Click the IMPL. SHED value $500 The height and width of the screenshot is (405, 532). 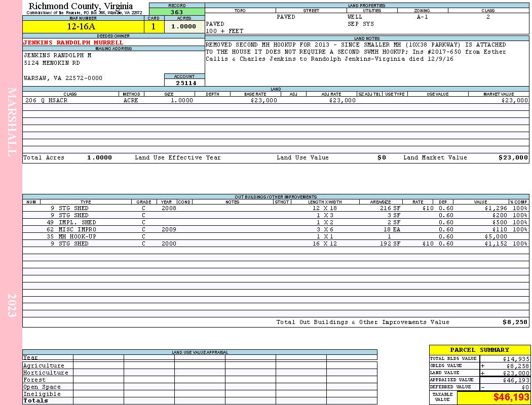click(500, 222)
